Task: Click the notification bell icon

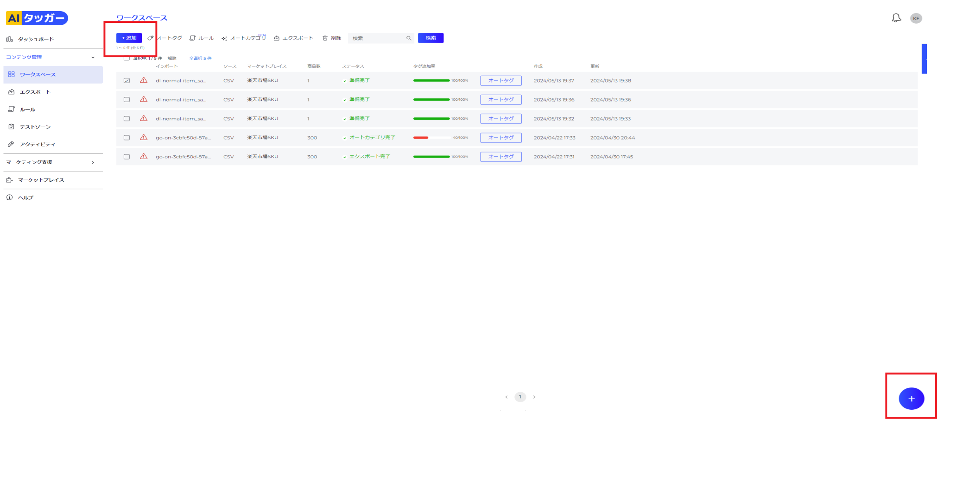Action: (x=896, y=18)
